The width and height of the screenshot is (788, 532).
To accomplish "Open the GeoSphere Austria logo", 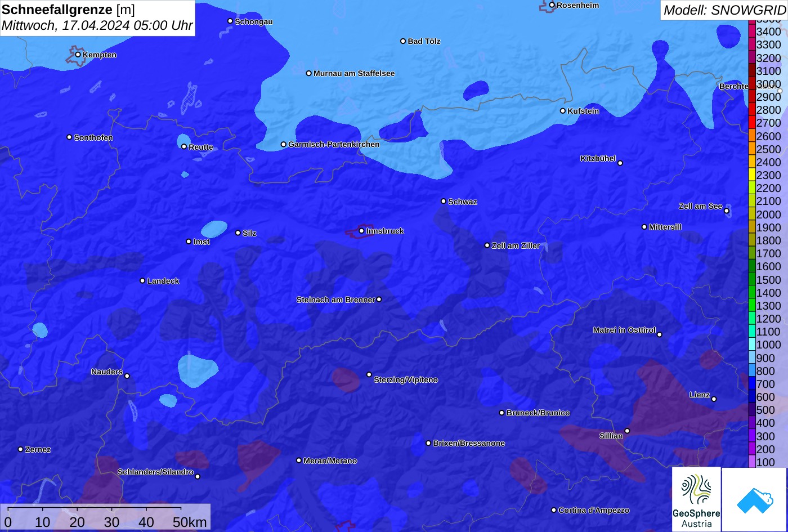I will pos(696,499).
